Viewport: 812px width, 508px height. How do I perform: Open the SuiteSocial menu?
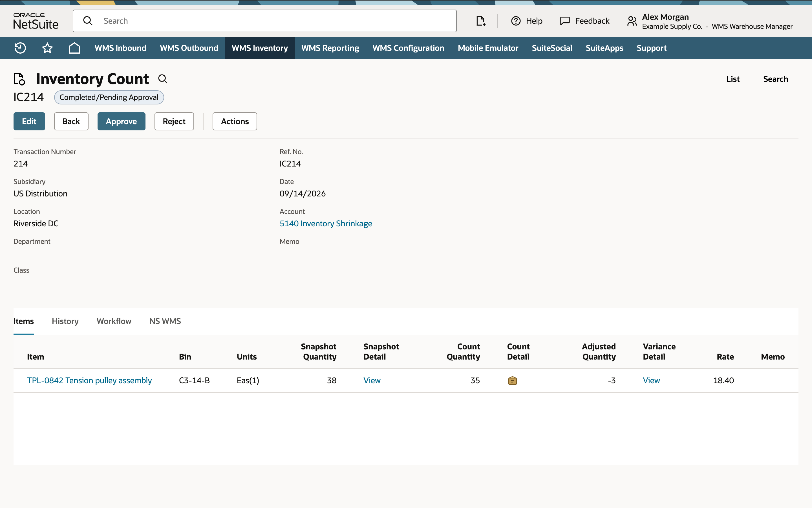[x=552, y=48]
